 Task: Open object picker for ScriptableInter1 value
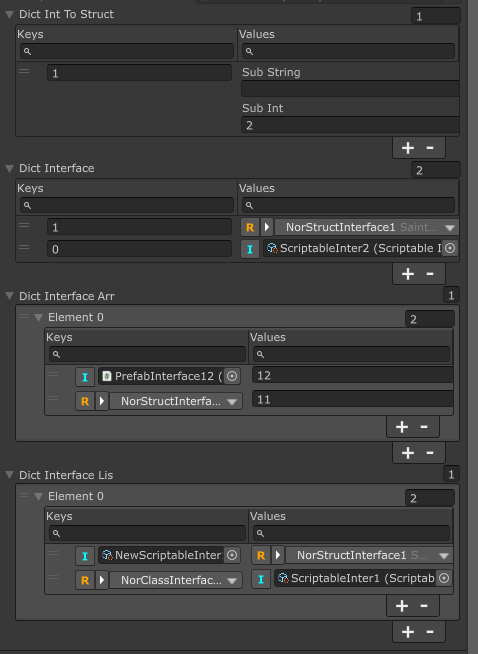click(x=444, y=578)
